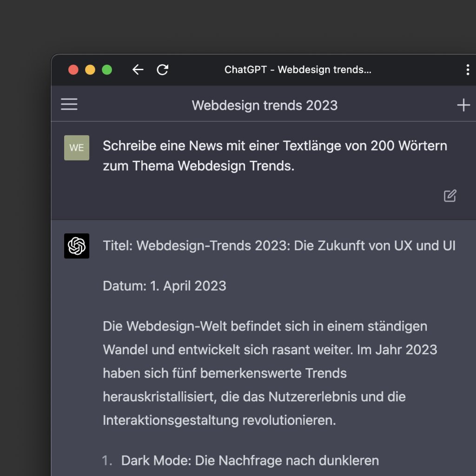Screen dimensions: 476x476
Task: Click the ChatGPT logo avatar
Action: click(x=77, y=246)
